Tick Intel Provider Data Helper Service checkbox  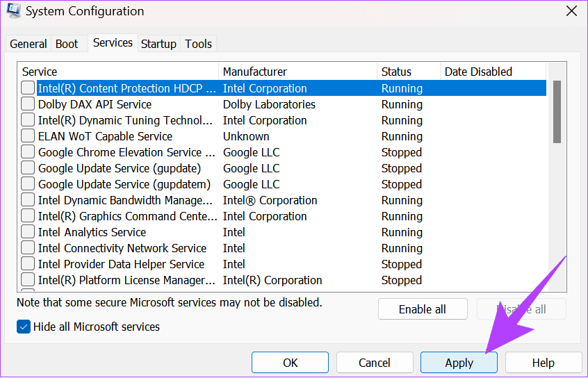coord(28,264)
